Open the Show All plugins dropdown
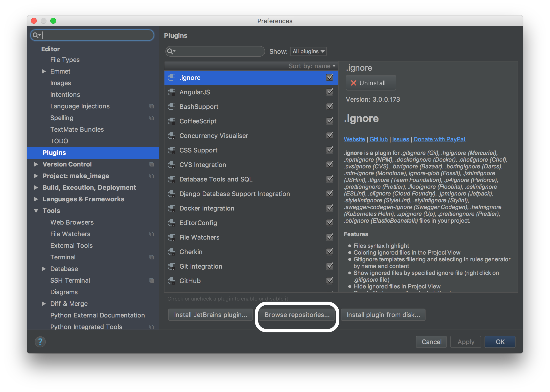The height and width of the screenshot is (392, 550). 308,51
